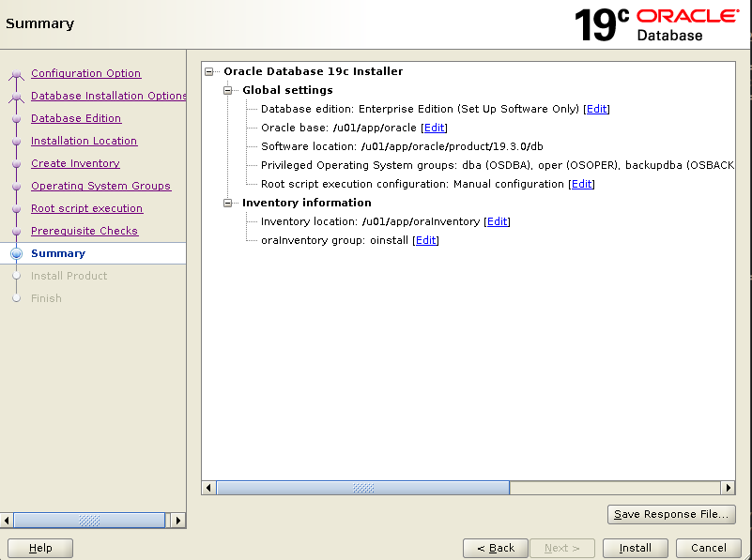Screen dimensions: 752x560
Task: Click the Prerequisite Checks step bullet
Action: click(16, 232)
